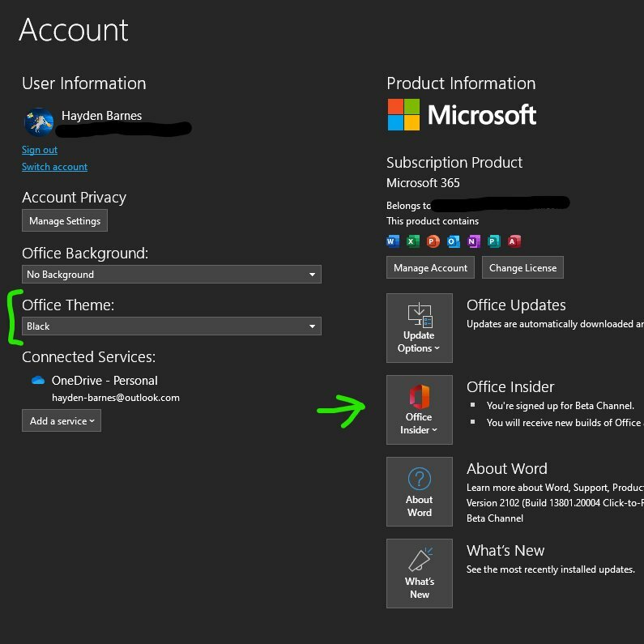The image size is (644, 644).
Task: Click the Outlook app icon
Action: [x=454, y=241]
